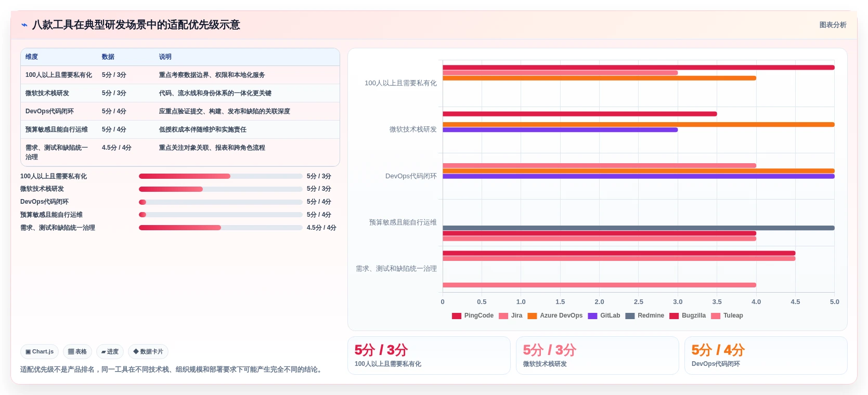Open the DevOps代码闭环 data card
This screenshot has height=395, width=868.
[x=766, y=355]
